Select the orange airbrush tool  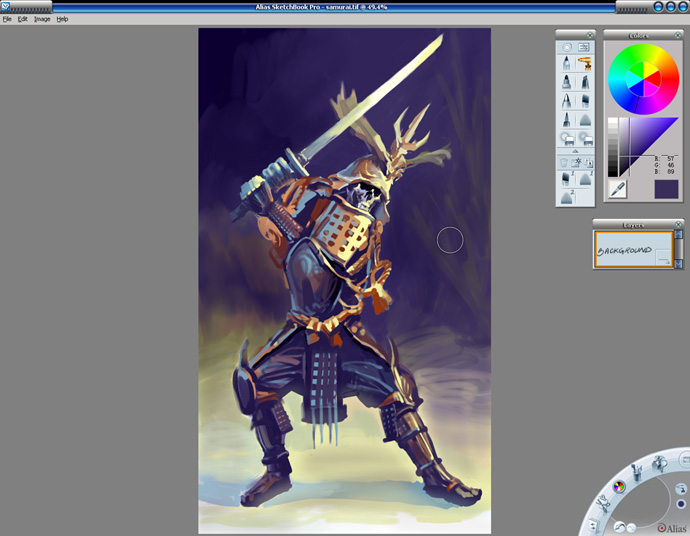(585, 63)
